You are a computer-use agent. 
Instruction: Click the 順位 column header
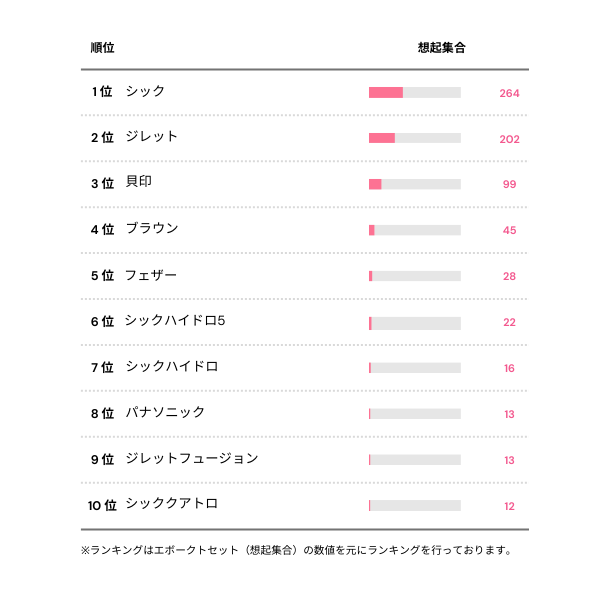point(102,47)
